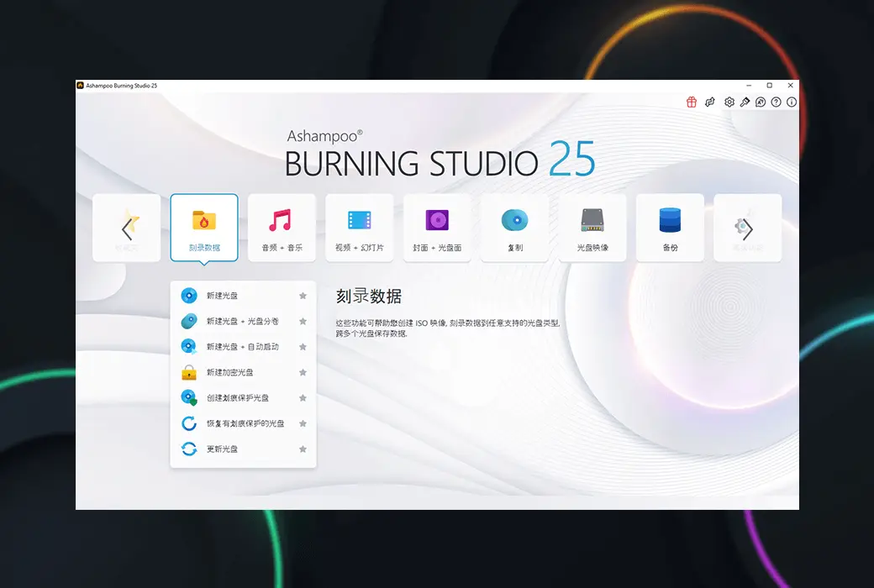Favorite 恢复有划痕保护的光盘 with its star
This screenshot has width=874, height=588.
[303, 423]
